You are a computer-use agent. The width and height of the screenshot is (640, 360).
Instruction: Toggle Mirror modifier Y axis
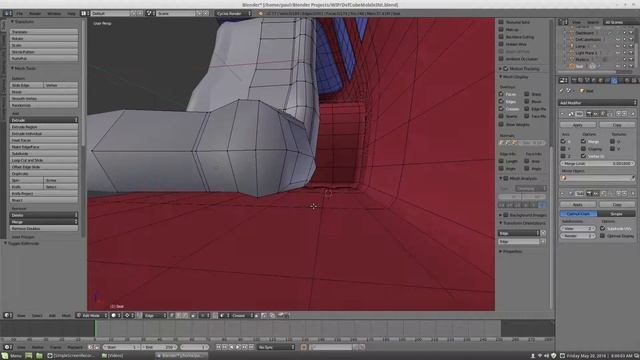click(563, 149)
